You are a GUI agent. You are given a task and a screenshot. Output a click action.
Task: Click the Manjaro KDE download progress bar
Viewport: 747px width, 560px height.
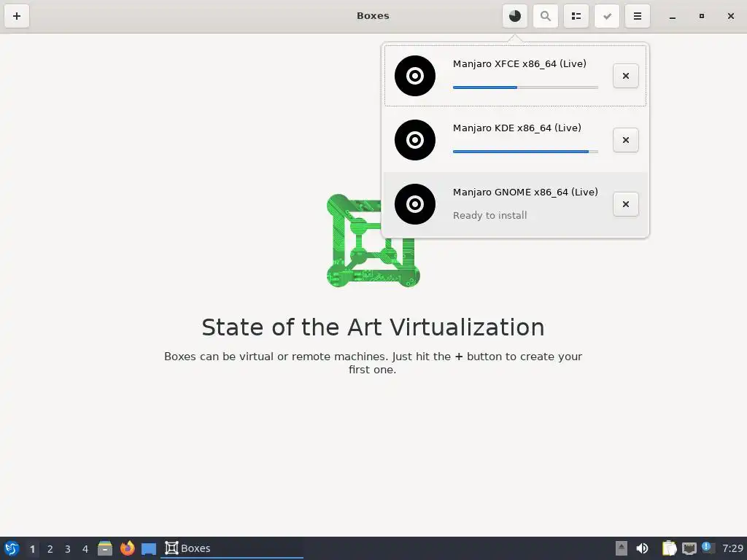point(525,152)
